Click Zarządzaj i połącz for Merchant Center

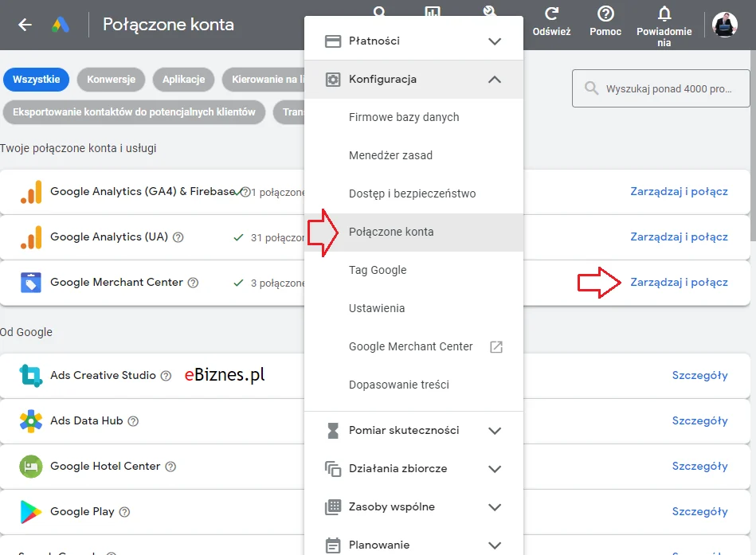(x=679, y=283)
